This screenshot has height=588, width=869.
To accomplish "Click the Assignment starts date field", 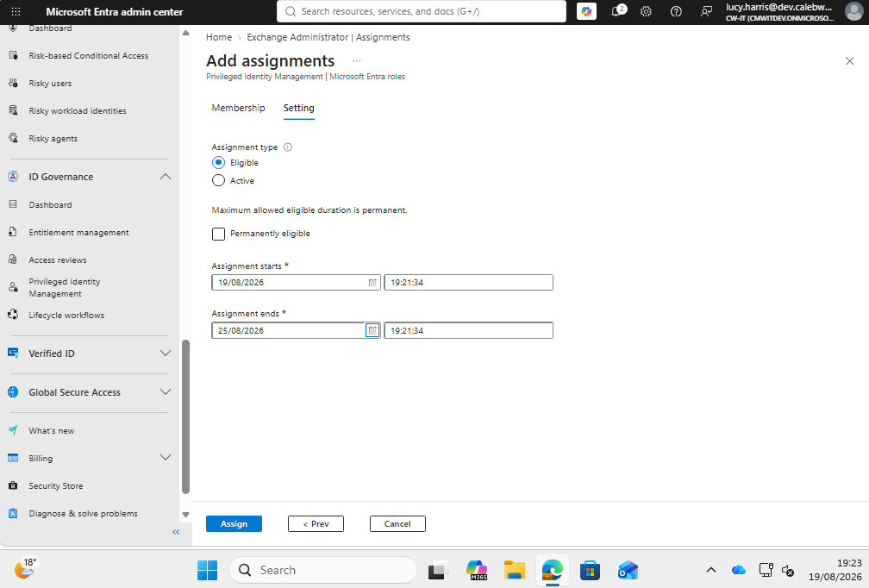I will pos(296,283).
